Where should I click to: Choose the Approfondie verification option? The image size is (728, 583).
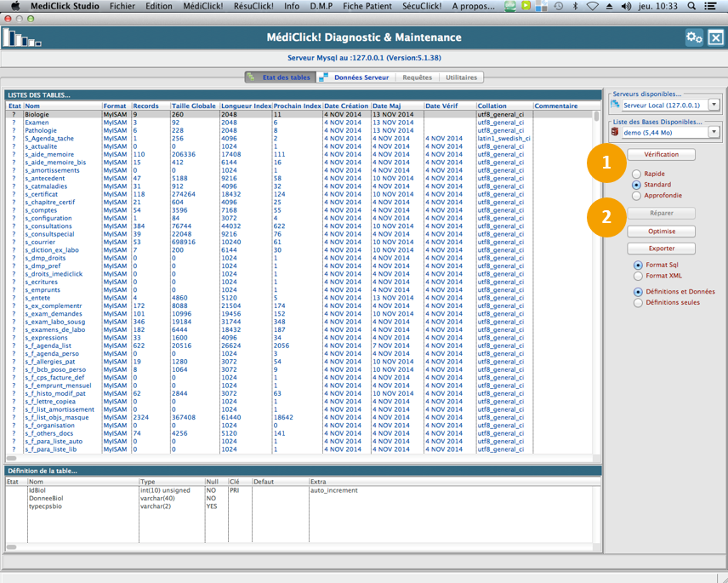coord(636,196)
